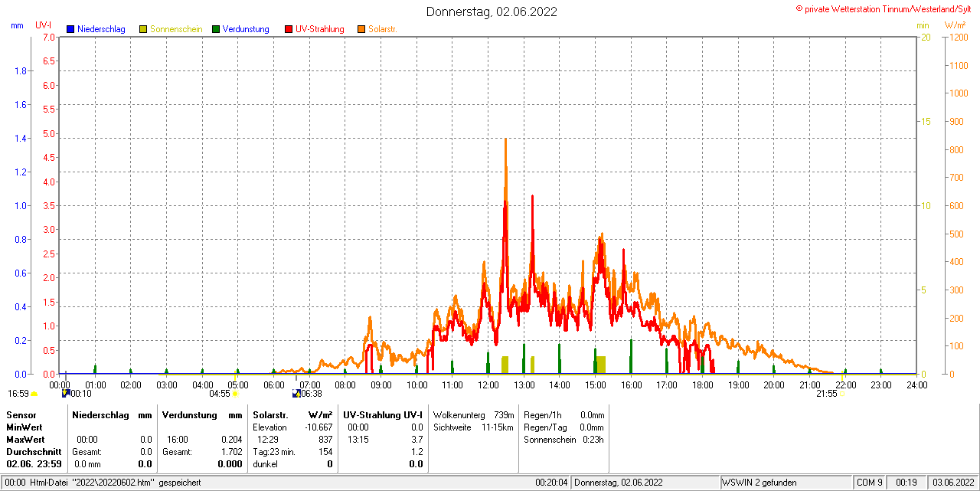Click the WSWIN 2 gefunden status panel
Viewport: 980px width, 491px height.
pos(786,483)
